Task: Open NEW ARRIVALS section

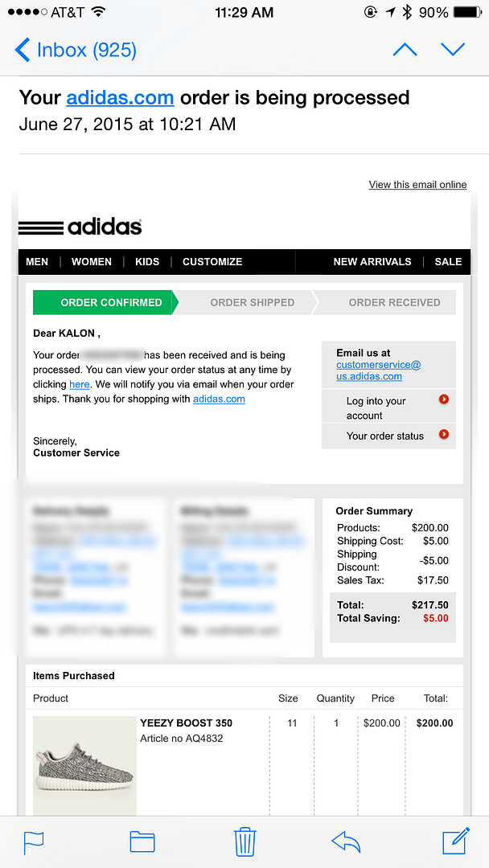Action: (x=372, y=262)
